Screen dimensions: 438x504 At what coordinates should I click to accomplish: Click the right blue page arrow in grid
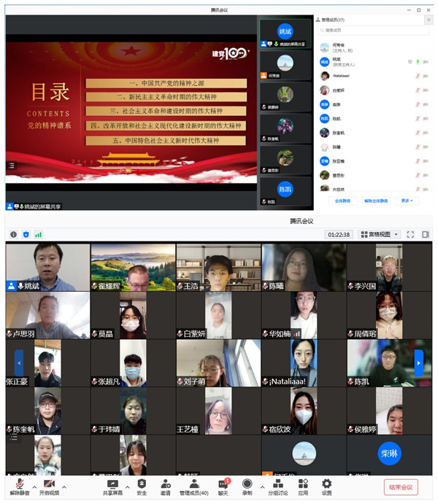click(x=419, y=362)
